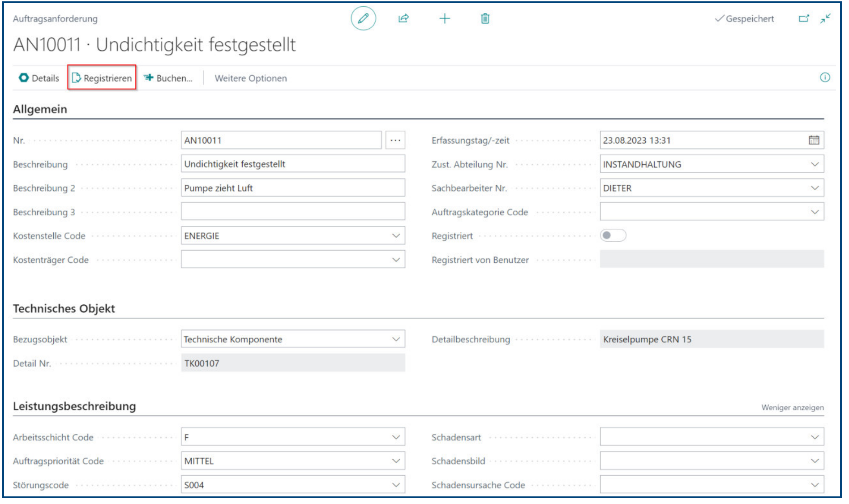Viewport: 849px width, 504px height.
Task: Click the plus icon to create new
Action: 444,19
